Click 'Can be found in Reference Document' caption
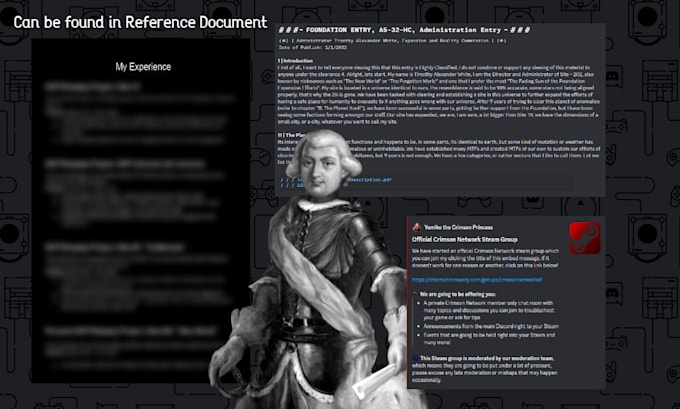680x409 pixels. click(x=140, y=22)
